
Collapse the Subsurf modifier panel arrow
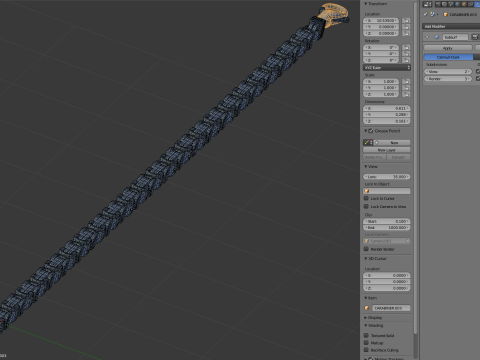pyautogui.click(x=427, y=37)
